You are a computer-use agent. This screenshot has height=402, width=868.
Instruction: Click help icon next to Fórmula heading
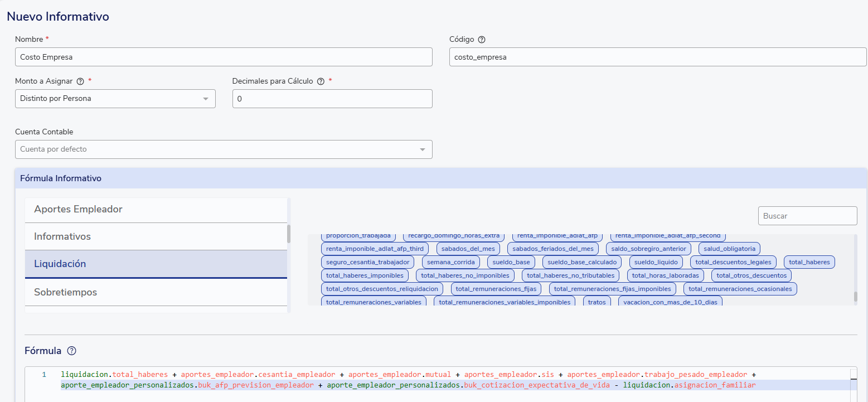(x=71, y=351)
